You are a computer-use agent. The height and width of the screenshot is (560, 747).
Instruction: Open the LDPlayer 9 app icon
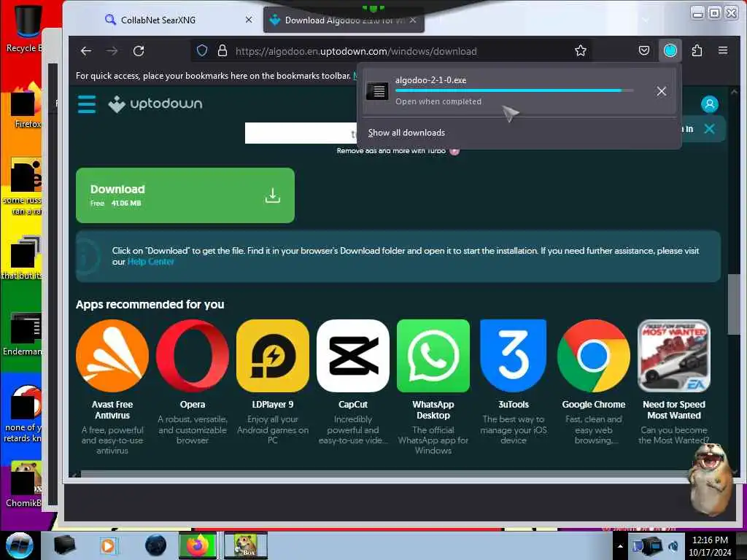(x=273, y=356)
